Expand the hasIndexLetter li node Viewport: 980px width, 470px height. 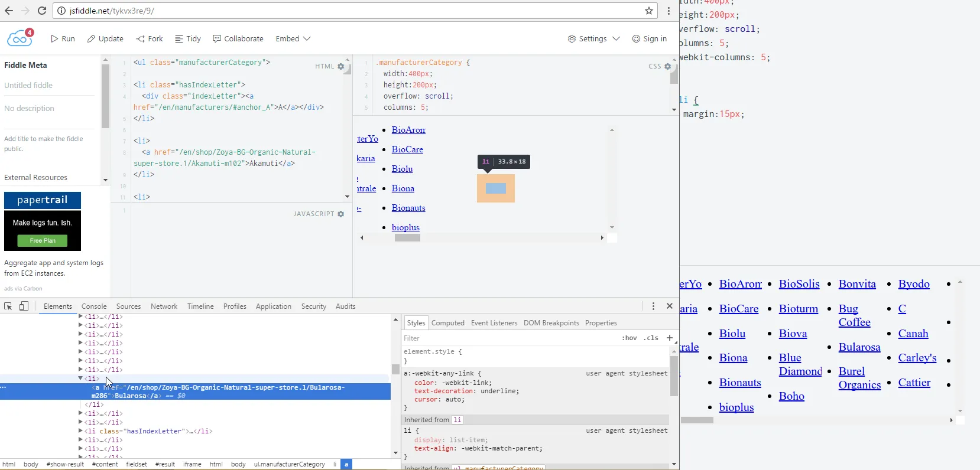tap(80, 431)
